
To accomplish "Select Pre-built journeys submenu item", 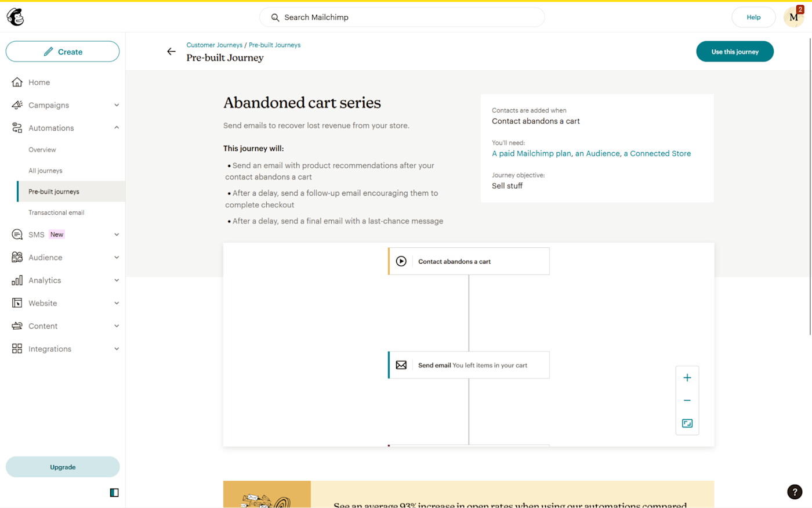I will [71, 192].
